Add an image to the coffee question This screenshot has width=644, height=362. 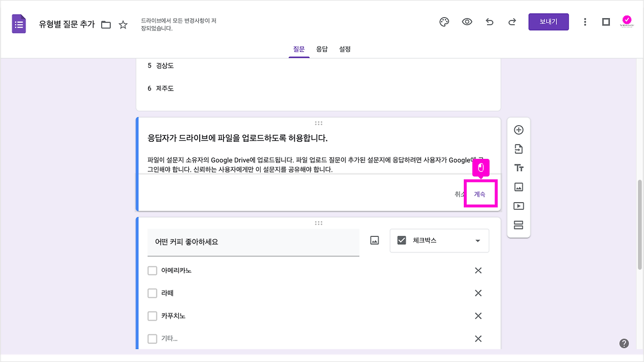click(373, 240)
